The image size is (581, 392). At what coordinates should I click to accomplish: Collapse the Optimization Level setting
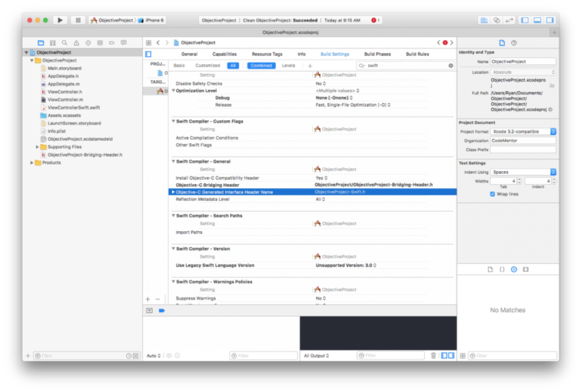pyautogui.click(x=173, y=91)
